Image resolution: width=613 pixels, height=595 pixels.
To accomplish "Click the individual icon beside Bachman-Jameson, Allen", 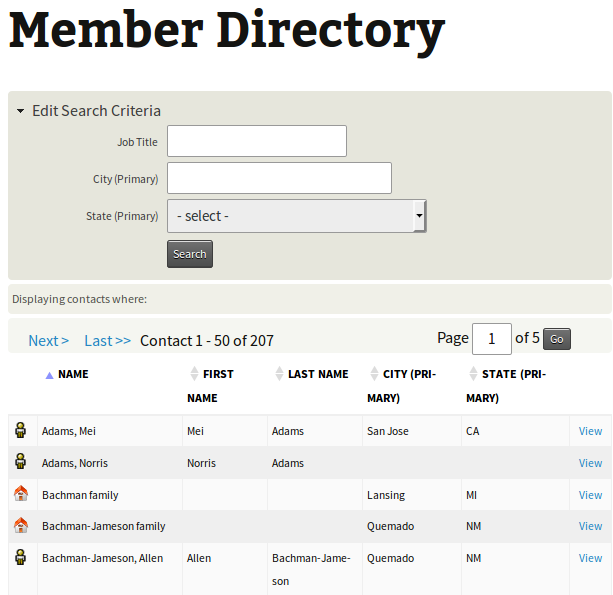I will pos(21,557).
